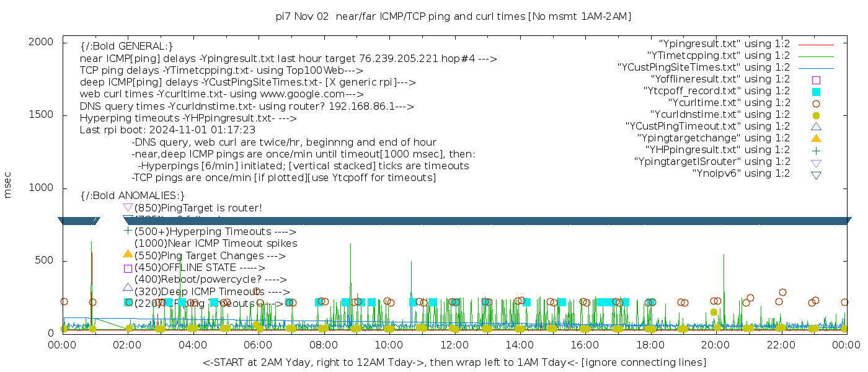The height and width of the screenshot is (372, 868).
Task: Click the purple square Yofflineresult legend marker
Action: click(x=816, y=79)
